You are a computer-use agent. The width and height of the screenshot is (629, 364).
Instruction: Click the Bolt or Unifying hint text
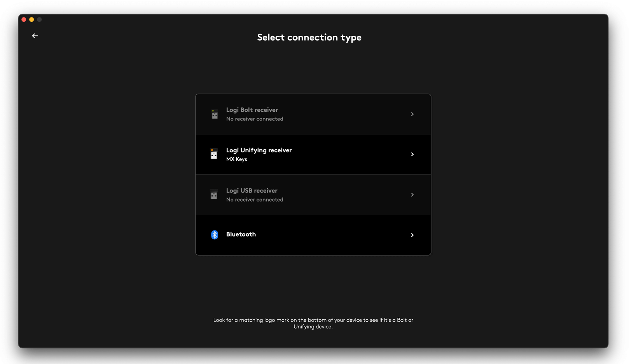point(313,323)
